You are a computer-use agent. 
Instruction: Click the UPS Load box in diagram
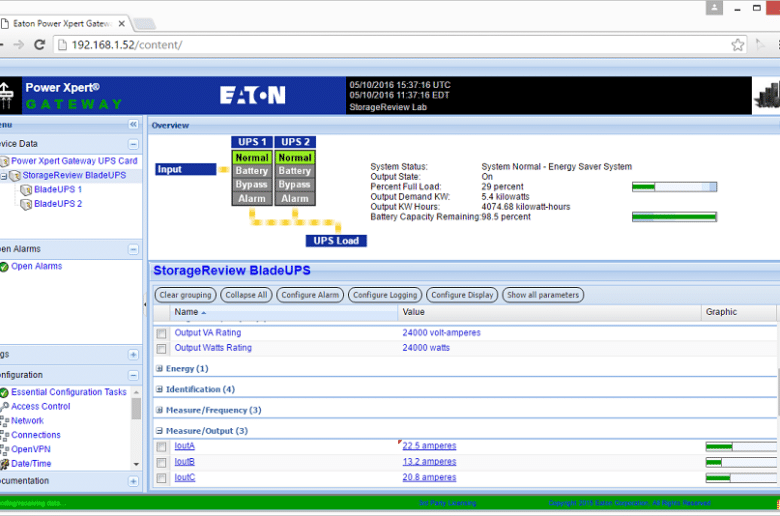(x=336, y=241)
